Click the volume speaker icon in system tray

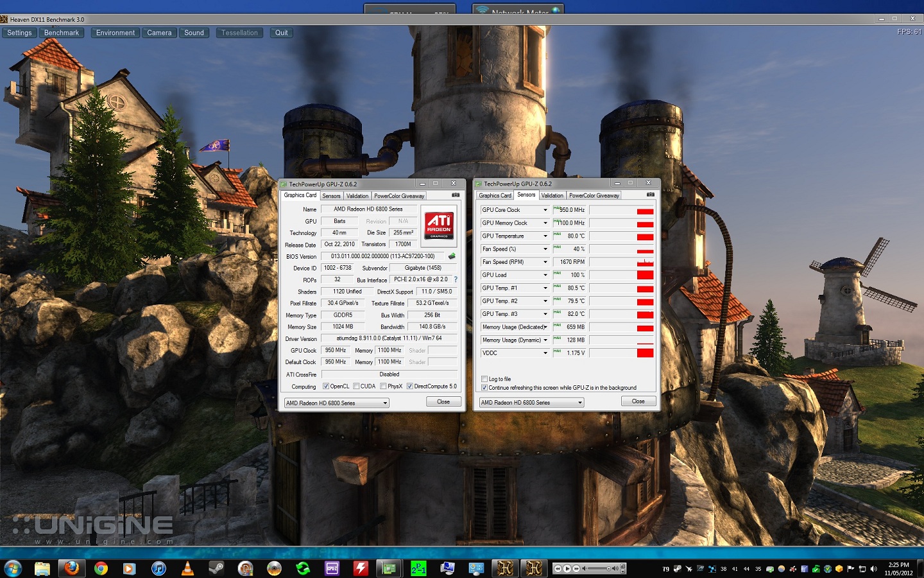[873, 569]
